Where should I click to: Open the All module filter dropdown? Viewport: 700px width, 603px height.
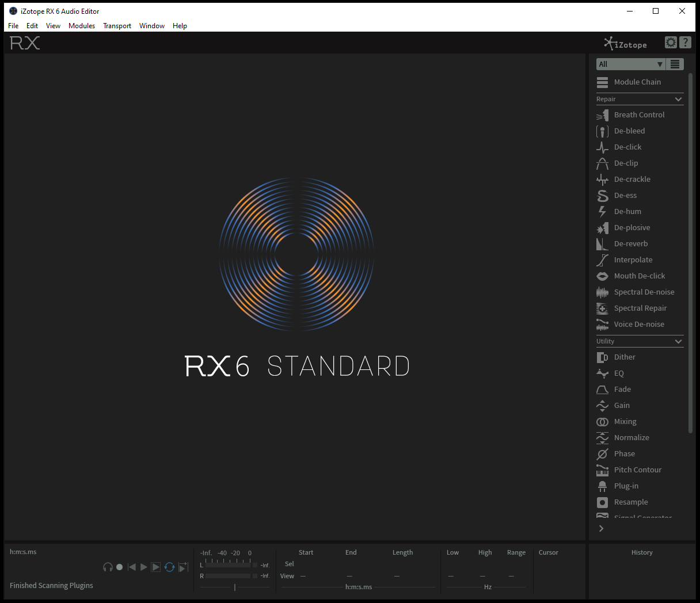tap(631, 64)
